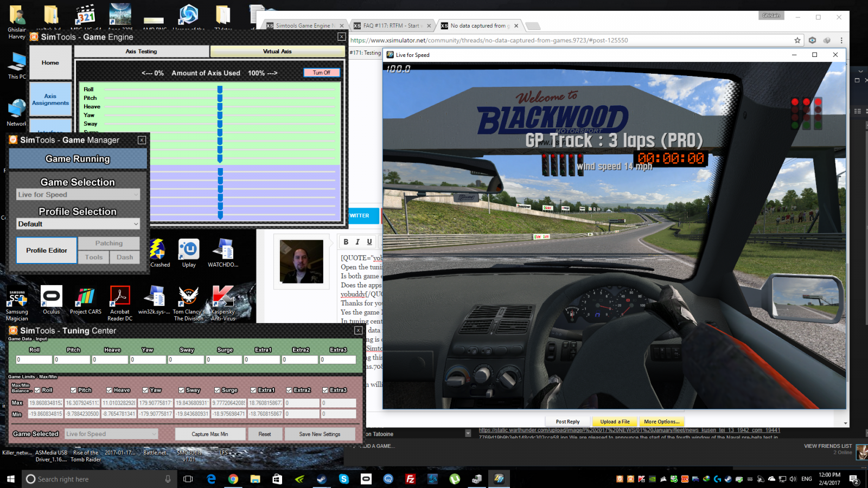Open Microsoft Edge from the taskbar

[211, 479]
